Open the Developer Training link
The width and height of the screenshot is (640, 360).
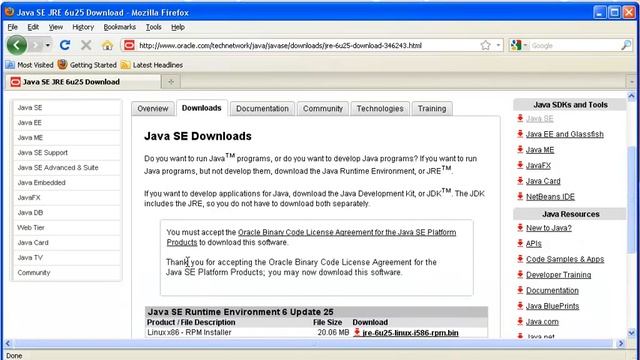(558, 275)
